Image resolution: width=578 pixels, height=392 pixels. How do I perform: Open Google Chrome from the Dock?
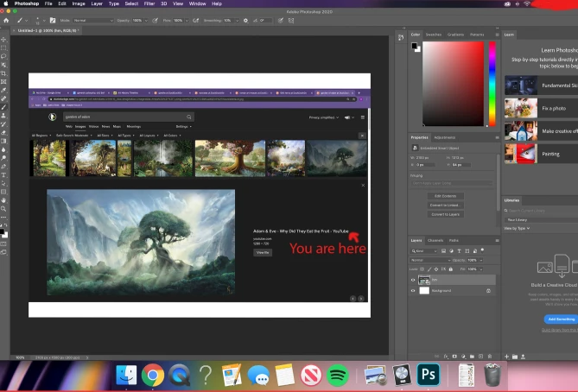(x=153, y=375)
